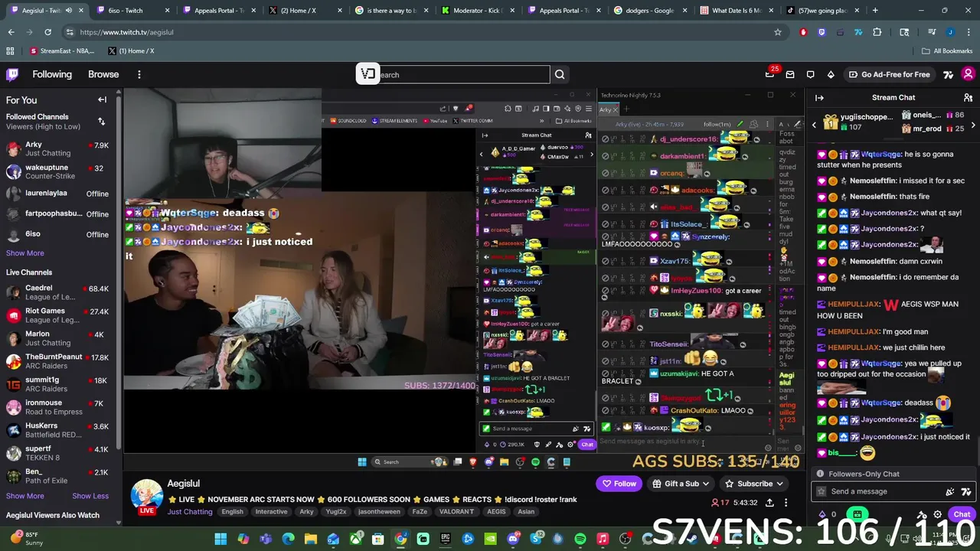Click Show Less under live channels
This screenshot has width=980, height=551.
(x=90, y=496)
